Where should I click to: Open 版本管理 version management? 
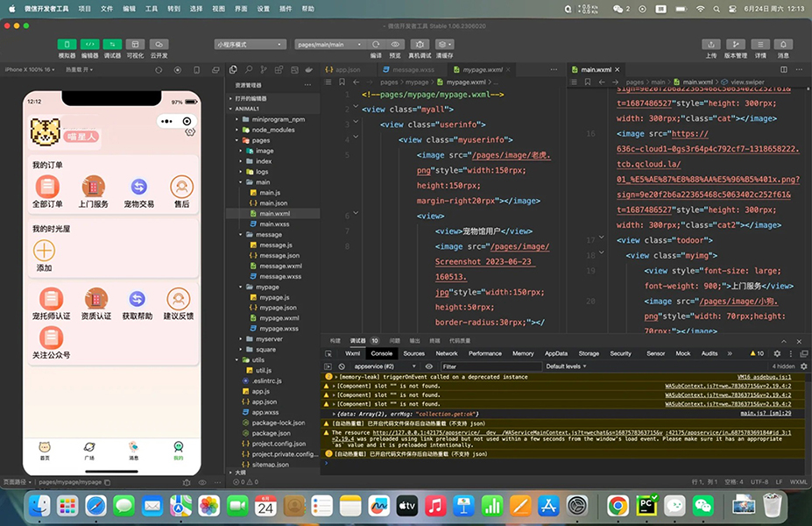[736, 44]
